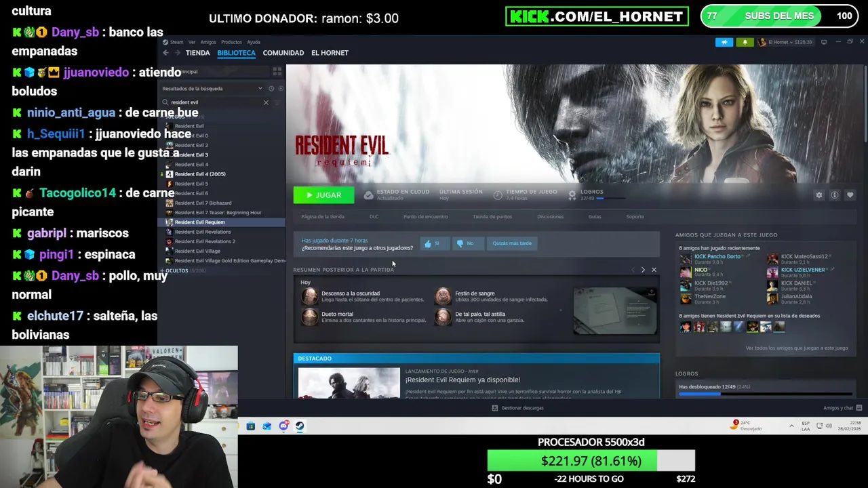
Task: Open the Productos menu
Action: (x=231, y=42)
